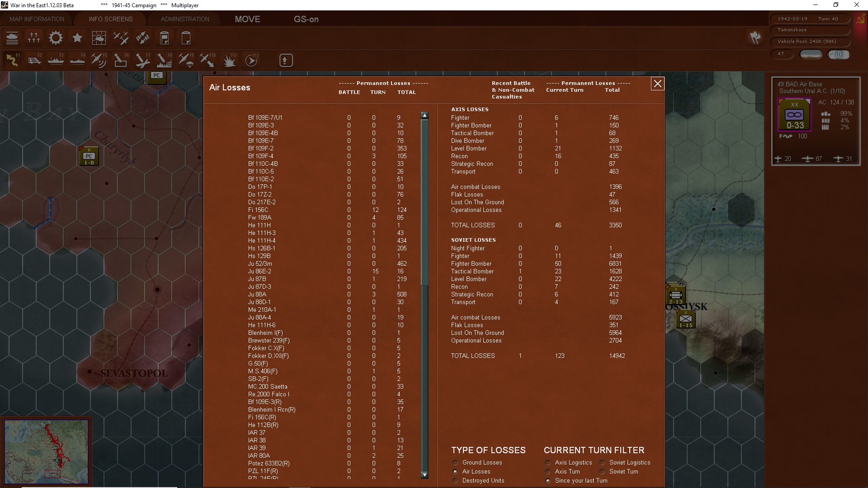
Task: Filter by Soviet Turn
Action: (602, 472)
